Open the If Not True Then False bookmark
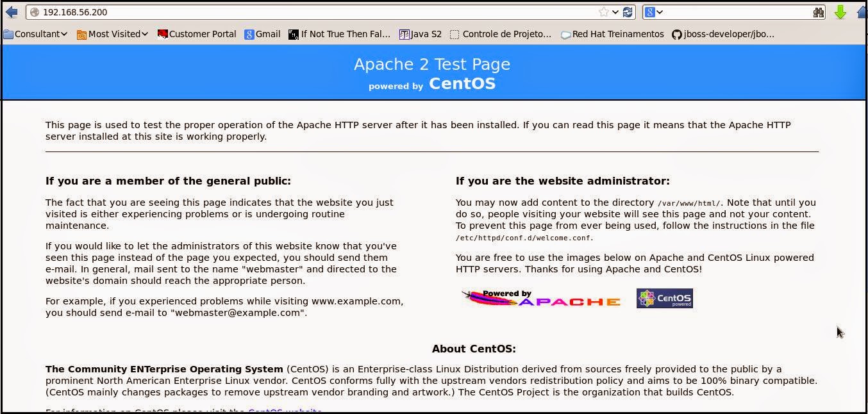 tap(340, 34)
